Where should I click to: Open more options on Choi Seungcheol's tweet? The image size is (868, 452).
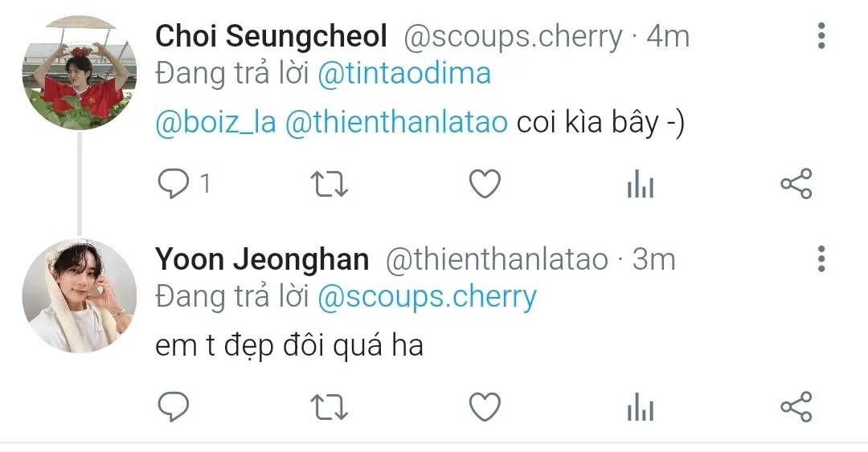[x=821, y=36]
